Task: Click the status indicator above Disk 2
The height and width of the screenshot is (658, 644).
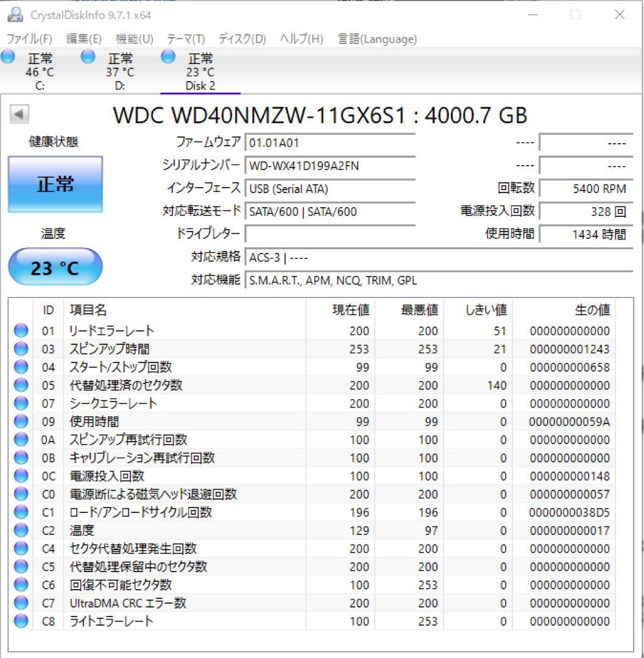Action: pos(166,57)
